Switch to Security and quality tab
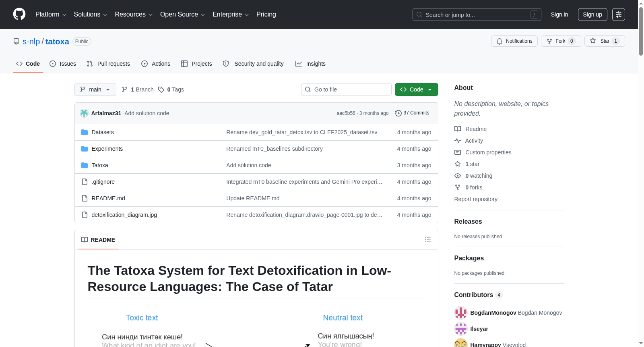The height and width of the screenshot is (347, 644). [x=253, y=64]
